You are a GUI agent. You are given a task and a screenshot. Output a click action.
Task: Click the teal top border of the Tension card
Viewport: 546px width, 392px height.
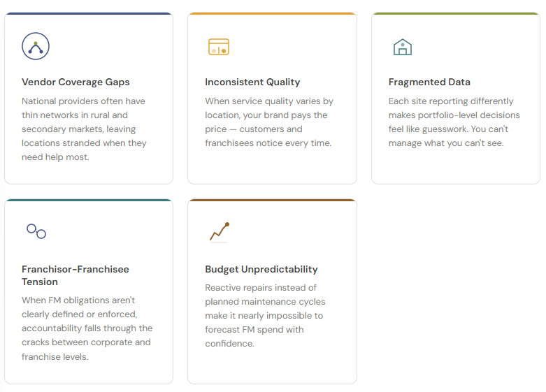coord(89,201)
